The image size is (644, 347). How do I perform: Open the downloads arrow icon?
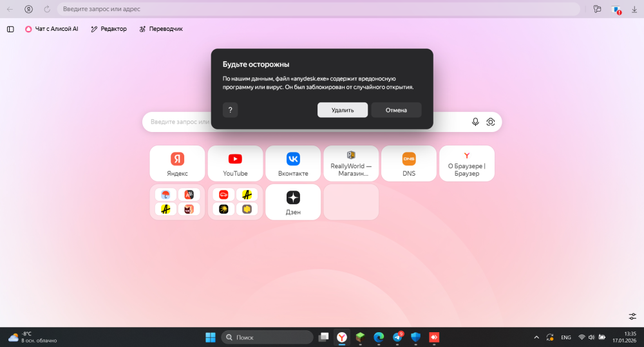click(x=634, y=9)
